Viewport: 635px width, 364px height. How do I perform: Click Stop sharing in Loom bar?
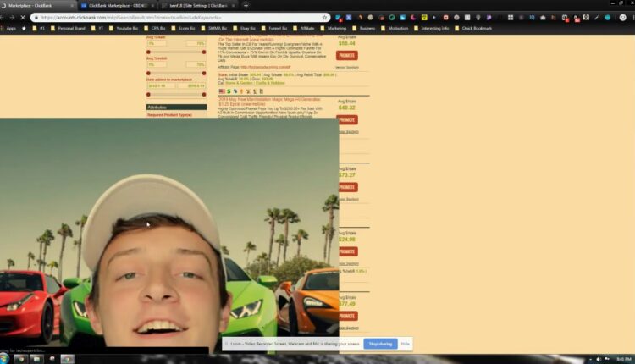click(380, 344)
